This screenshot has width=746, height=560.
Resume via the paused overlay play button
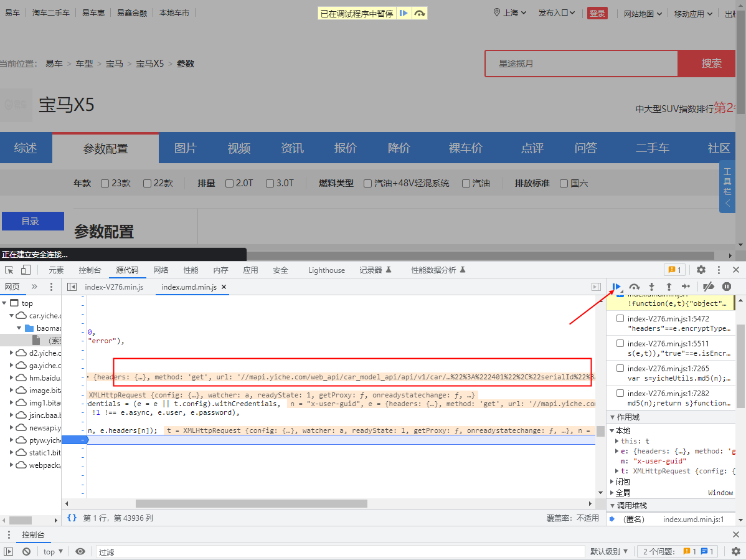(403, 13)
